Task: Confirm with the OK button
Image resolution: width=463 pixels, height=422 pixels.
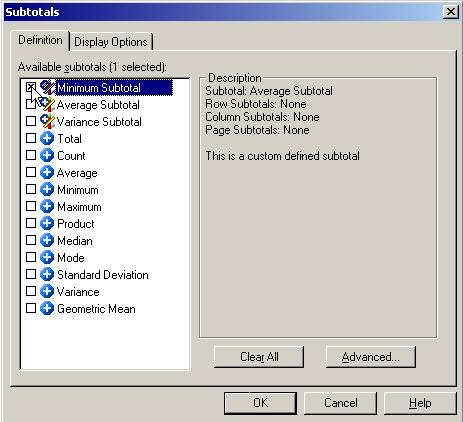Action: 260,403
